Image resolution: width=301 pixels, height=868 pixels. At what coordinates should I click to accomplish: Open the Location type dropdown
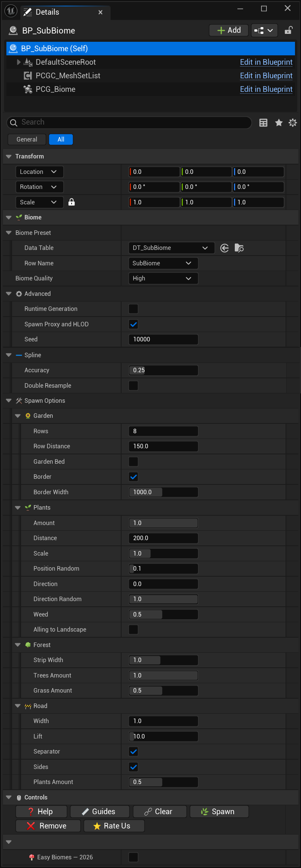coord(39,172)
